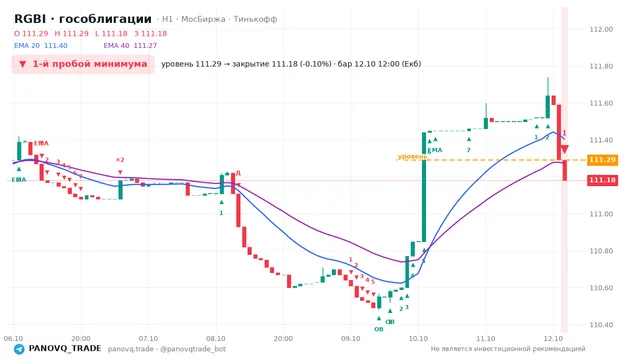The width and height of the screenshot is (640, 360).
Task: Click the low value L 111.18
Action: tap(111, 33)
